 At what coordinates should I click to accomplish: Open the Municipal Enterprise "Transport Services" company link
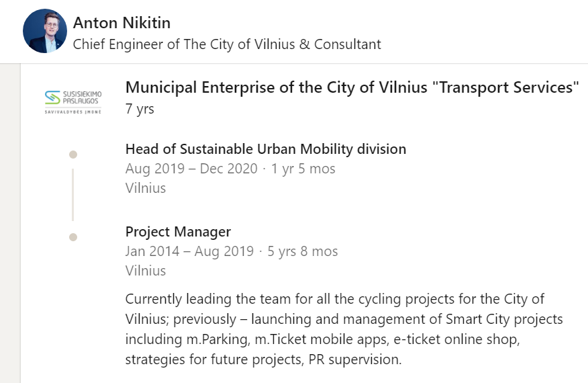[352, 87]
